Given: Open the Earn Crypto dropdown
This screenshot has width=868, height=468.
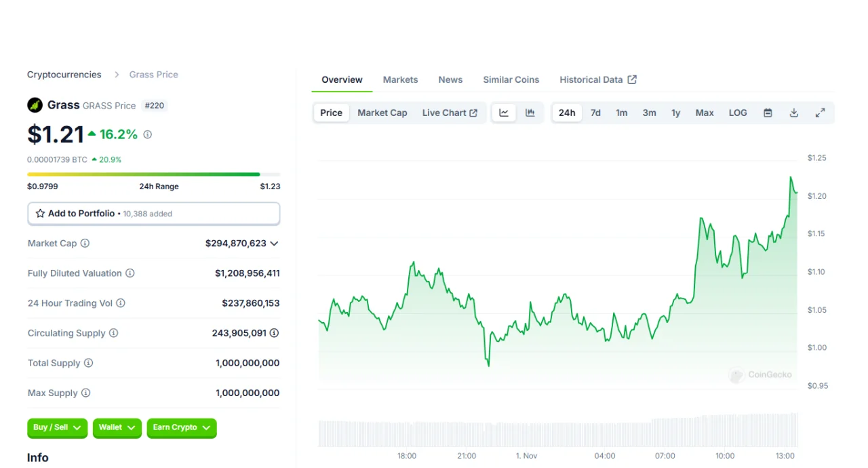Looking at the screenshot, I should [x=182, y=428].
